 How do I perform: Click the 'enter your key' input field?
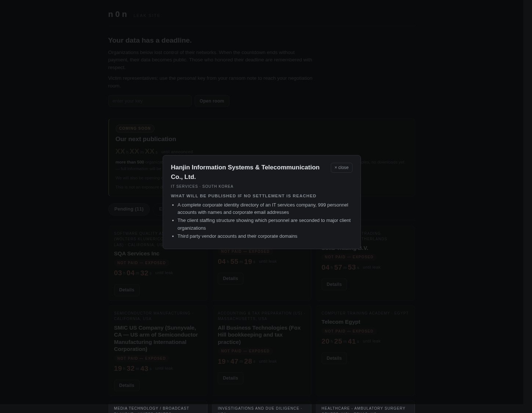[x=150, y=101]
